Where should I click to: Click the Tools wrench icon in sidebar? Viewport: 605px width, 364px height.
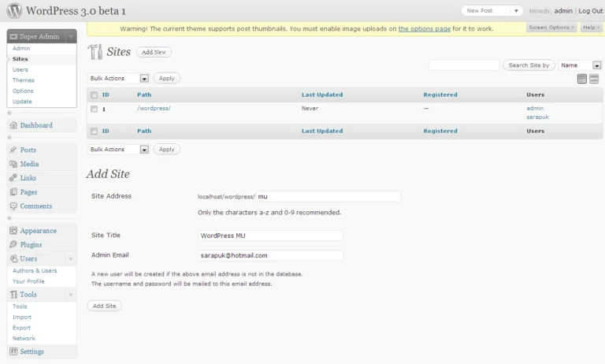tap(13, 295)
